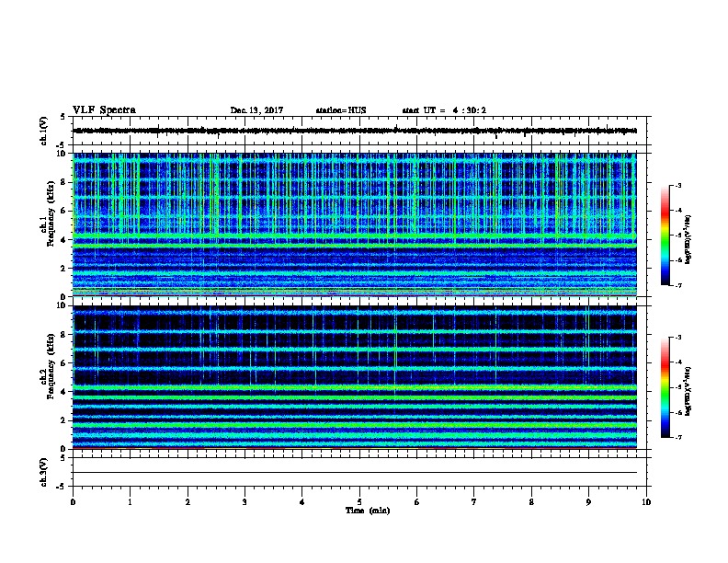The height and width of the screenshot is (563, 728).
Task: Click the "VLF Spectra" title text
Action: coord(104,110)
